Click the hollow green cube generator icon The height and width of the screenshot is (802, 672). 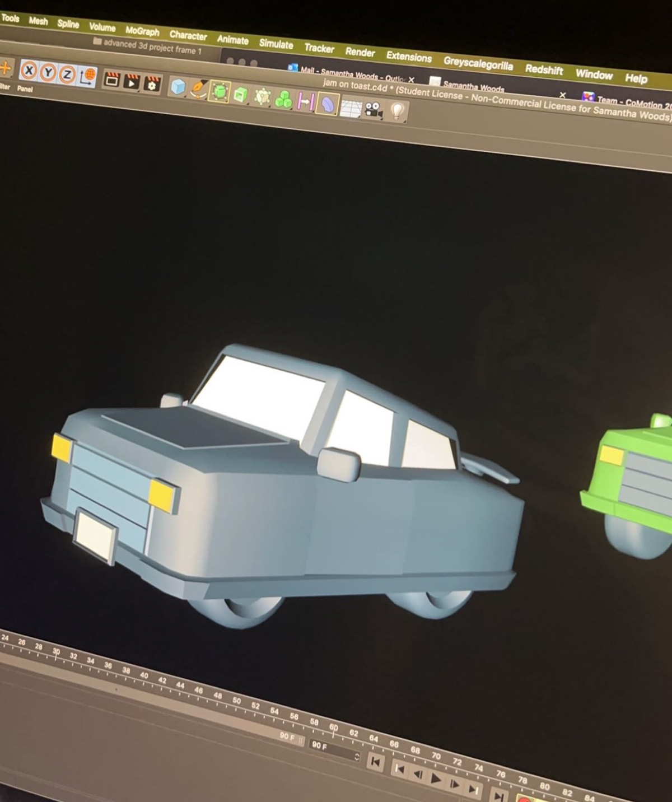241,94
